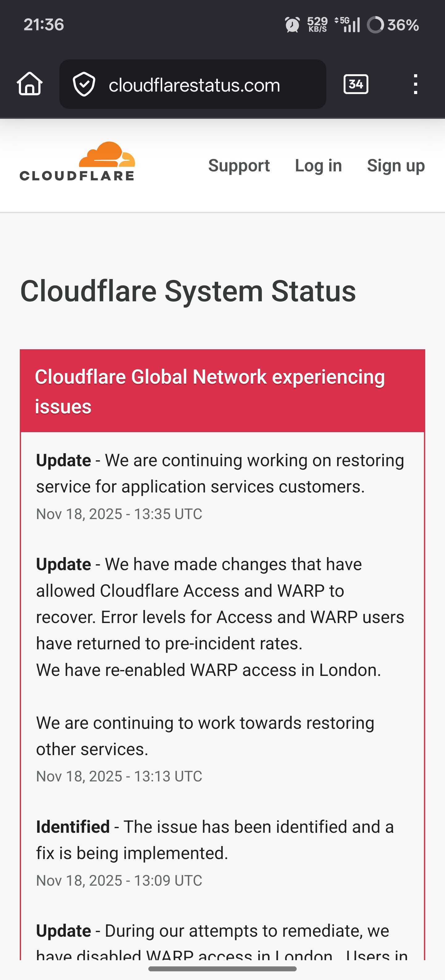This screenshot has height=980, width=445.
Task: Tap the Identified status update entry
Action: (x=215, y=840)
